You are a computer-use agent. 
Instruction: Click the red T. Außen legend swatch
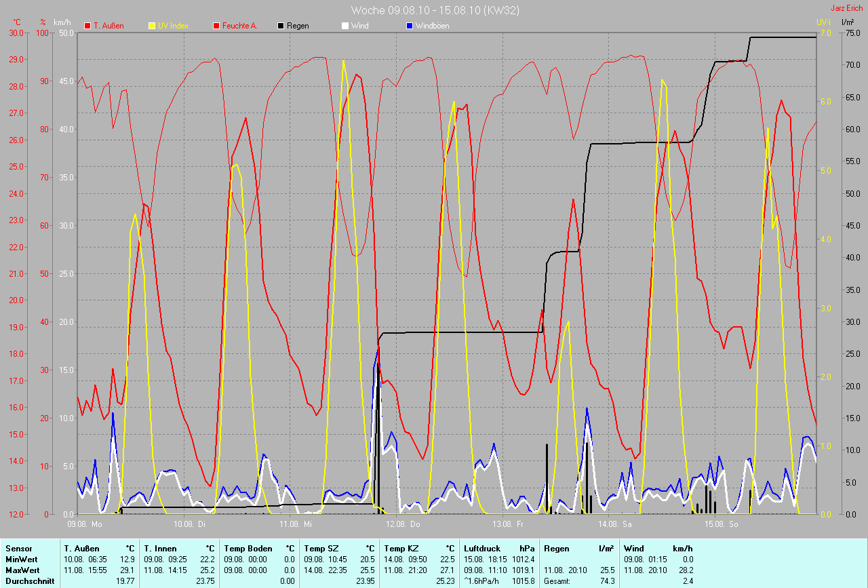(x=87, y=26)
